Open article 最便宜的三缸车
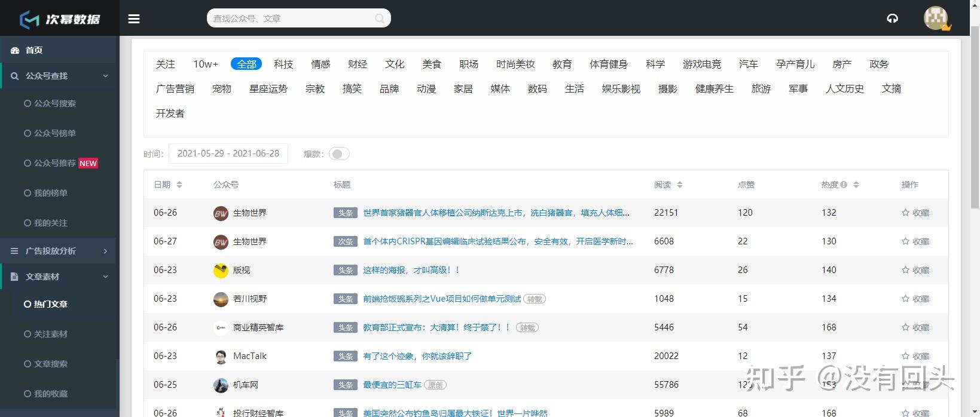 pyautogui.click(x=392, y=385)
